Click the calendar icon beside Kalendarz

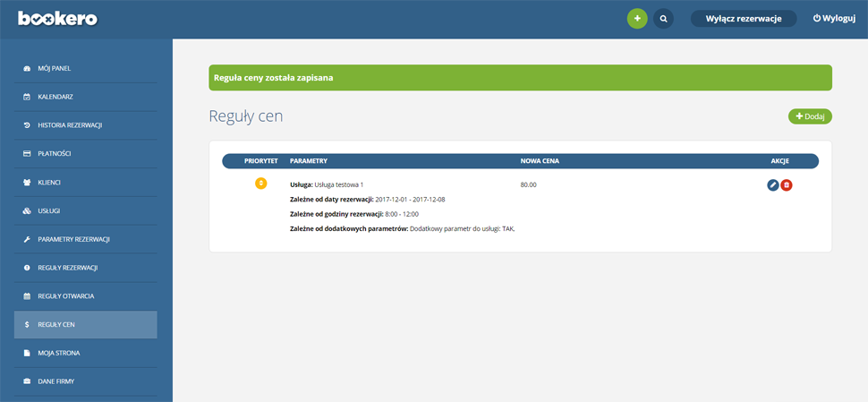point(27,97)
